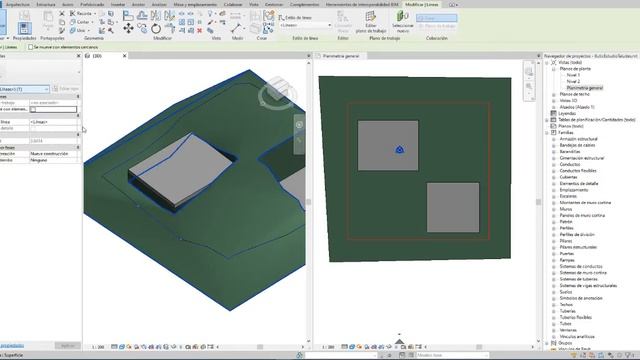The image size is (640, 360).
Task: Select Planimetría general in browser tree
Action: (584, 88)
